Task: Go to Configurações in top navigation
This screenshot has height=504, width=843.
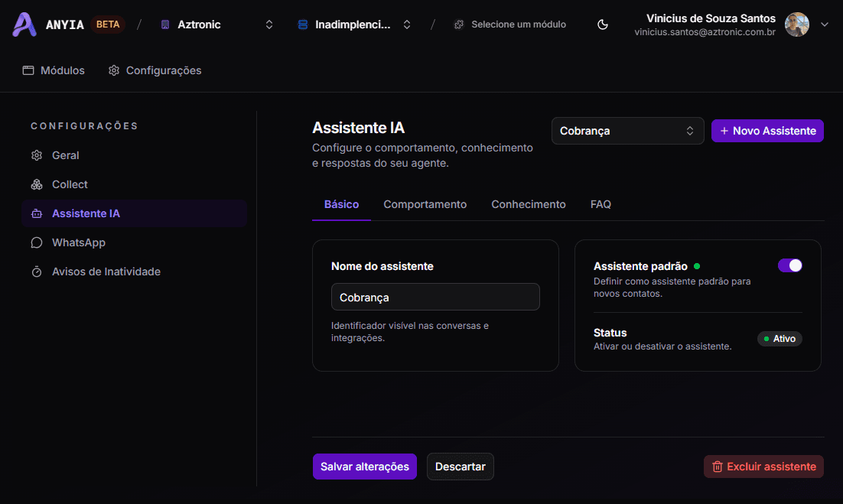Action: (x=155, y=70)
